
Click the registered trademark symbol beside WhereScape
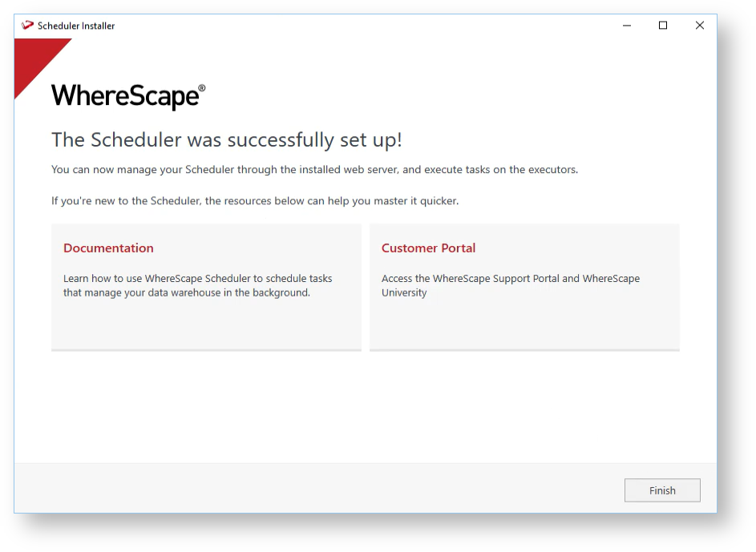[x=202, y=88]
